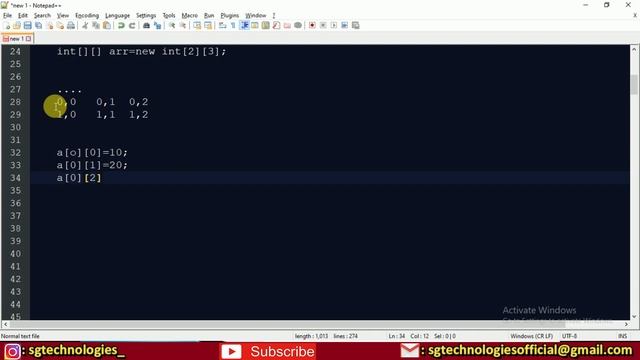Open the Replace toolbar icon

coord(157,25)
